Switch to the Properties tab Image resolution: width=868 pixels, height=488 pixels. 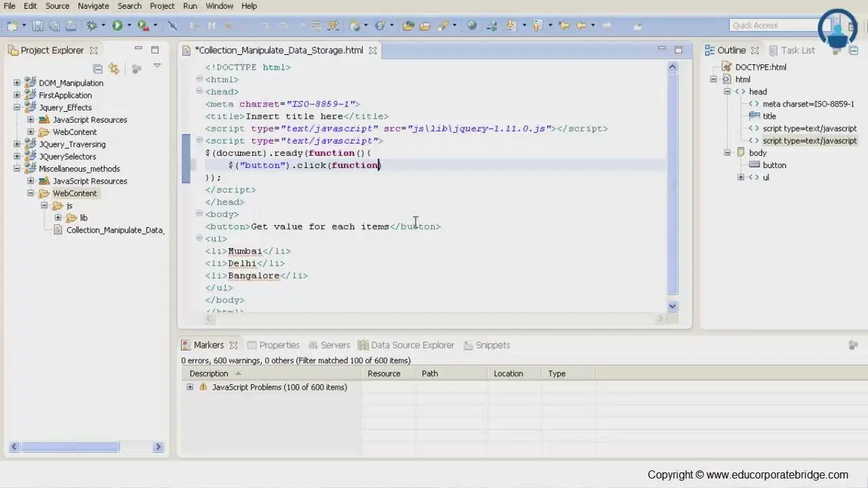[273, 345]
